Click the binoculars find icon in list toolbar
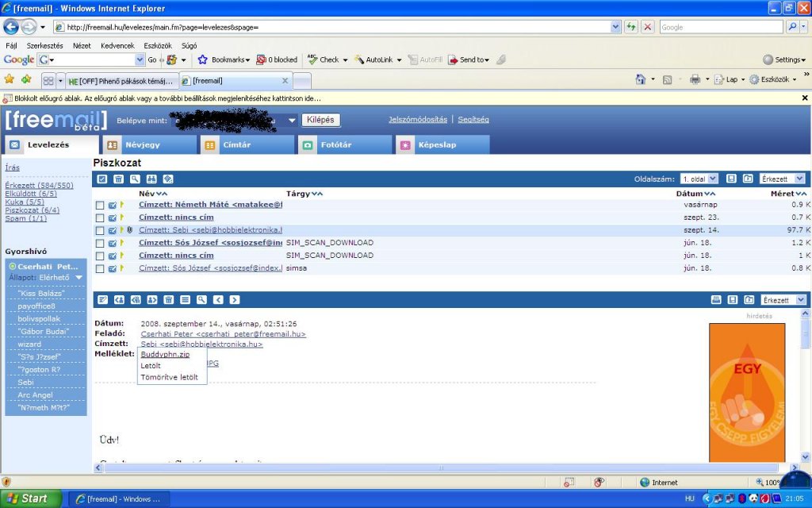The height and width of the screenshot is (508, 812). coord(151,179)
